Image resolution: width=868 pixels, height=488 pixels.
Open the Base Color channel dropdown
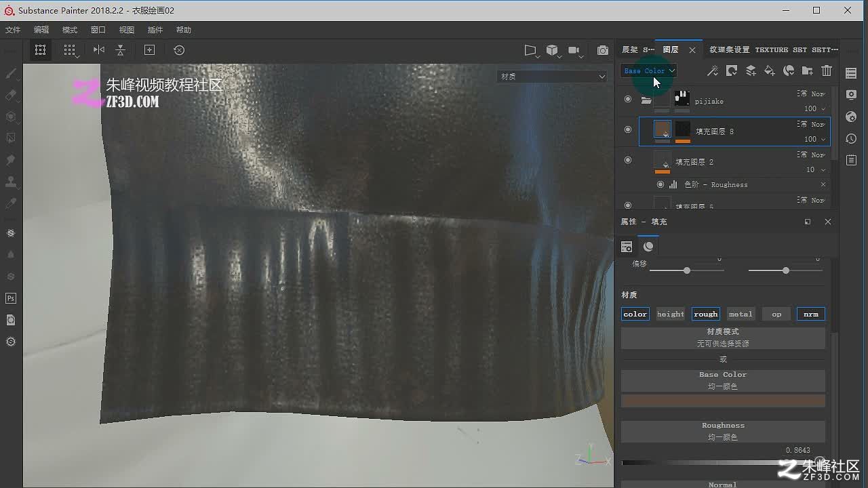click(x=649, y=70)
